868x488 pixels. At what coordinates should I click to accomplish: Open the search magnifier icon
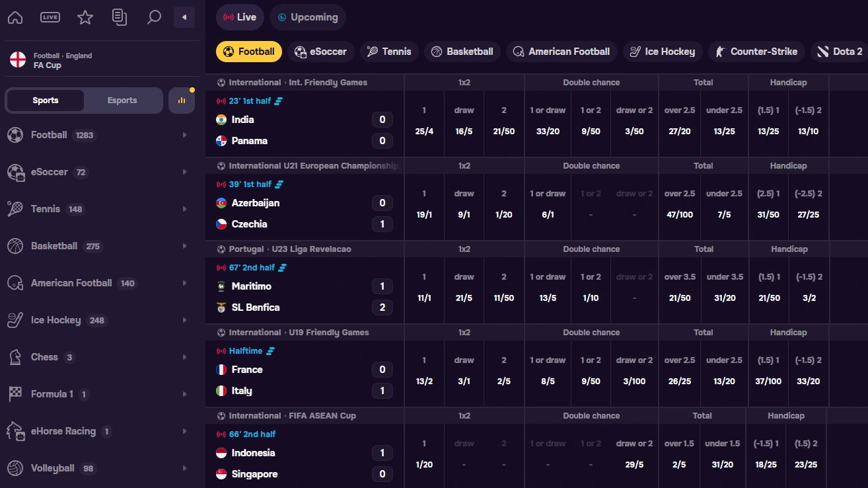click(x=154, y=17)
